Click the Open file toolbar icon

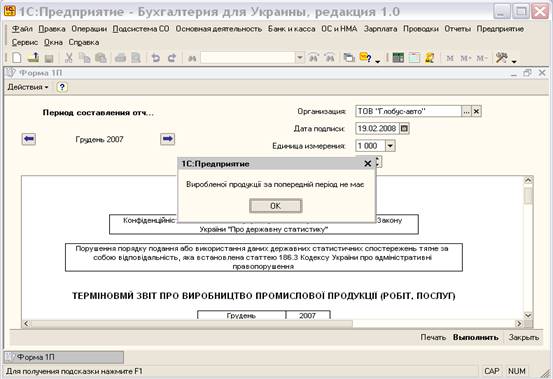point(34,58)
